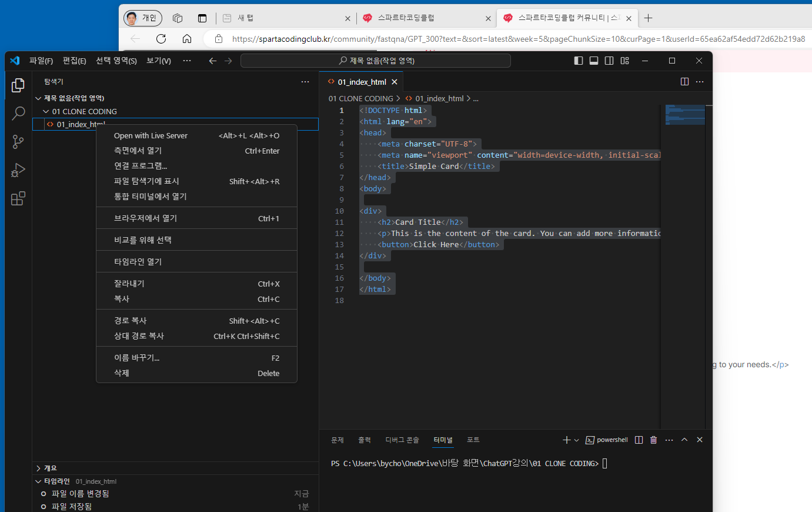The width and height of the screenshot is (812, 512).
Task: Switch to the 포트 panel tab
Action: click(x=473, y=440)
